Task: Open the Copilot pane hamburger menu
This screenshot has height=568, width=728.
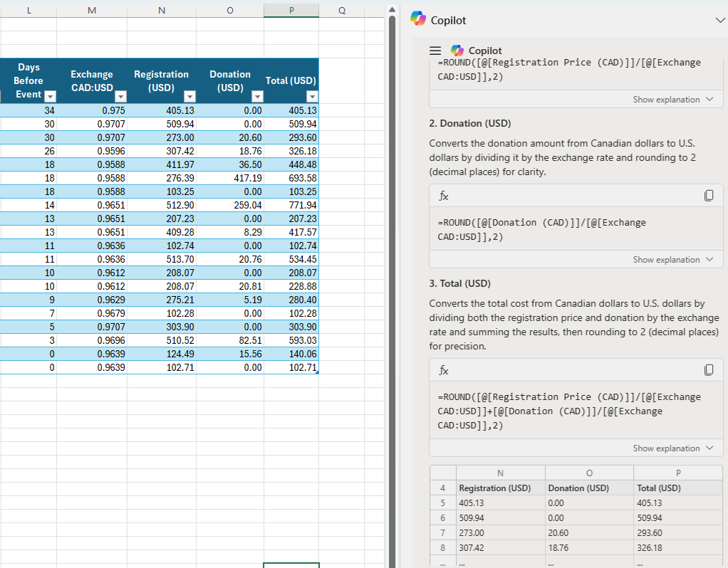Action: [x=435, y=51]
